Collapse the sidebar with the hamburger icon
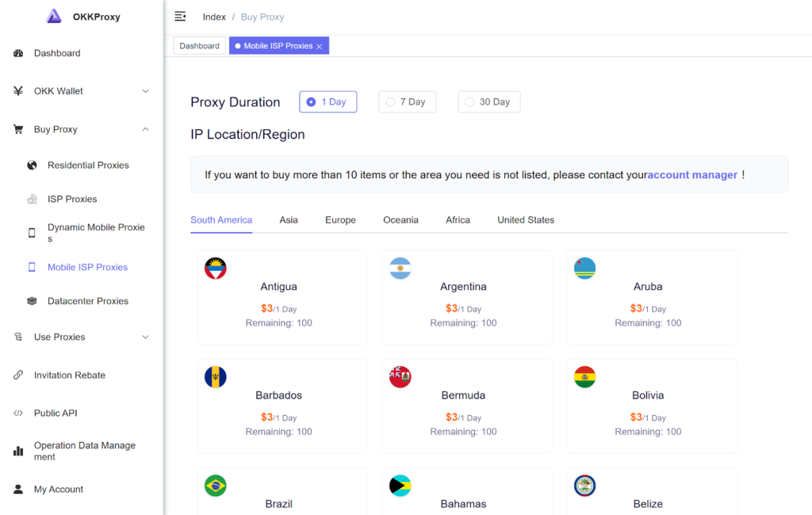The height and width of the screenshot is (515, 812). [x=180, y=17]
